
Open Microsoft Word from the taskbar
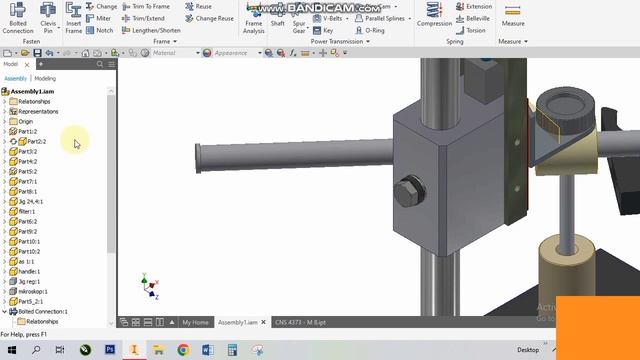point(208,350)
